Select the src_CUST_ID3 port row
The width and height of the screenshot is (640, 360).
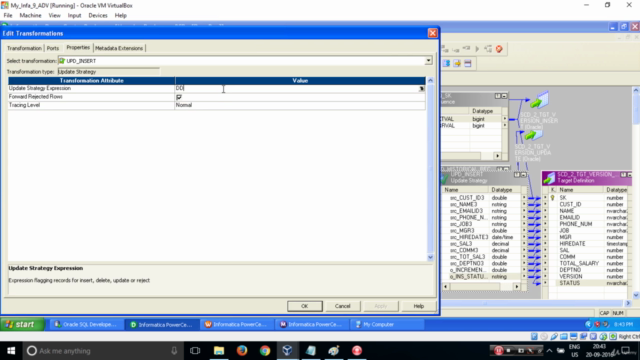[x=484, y=198]
